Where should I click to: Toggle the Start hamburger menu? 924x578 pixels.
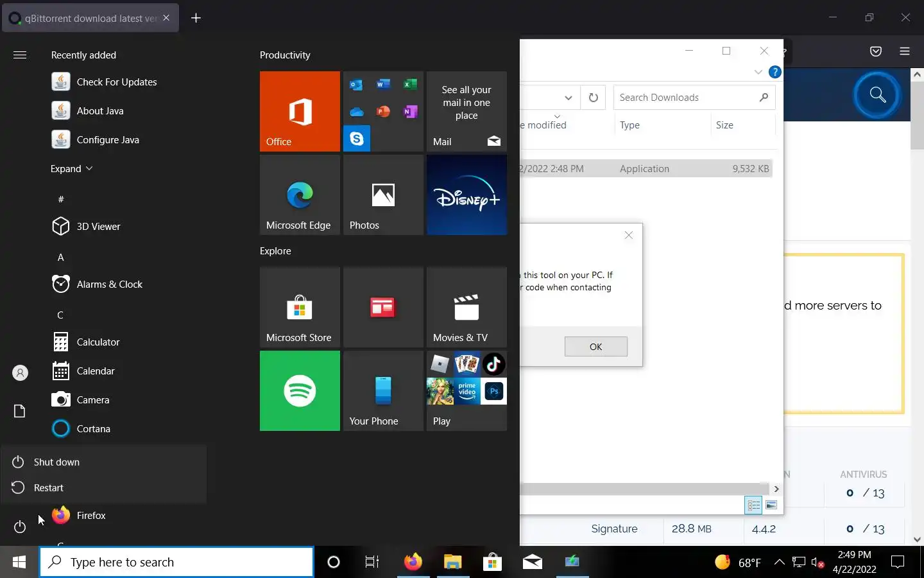pos(20,55)
